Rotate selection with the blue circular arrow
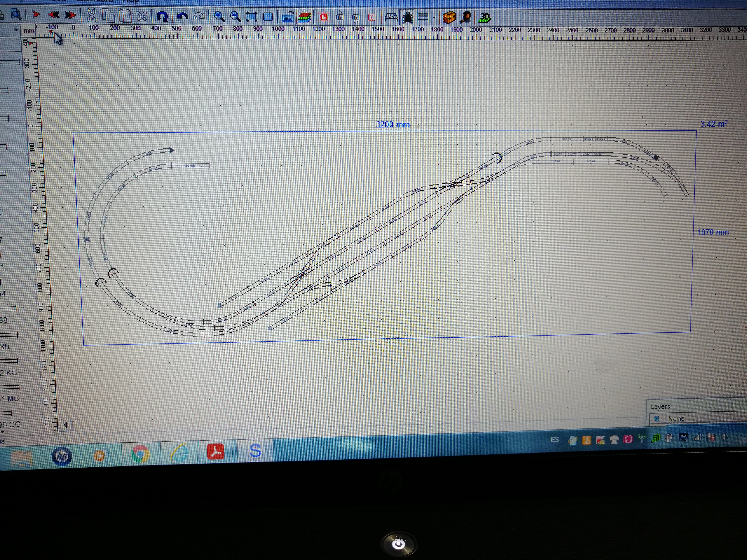This screenshot has height=560, width=747. [x=162, y=16]
